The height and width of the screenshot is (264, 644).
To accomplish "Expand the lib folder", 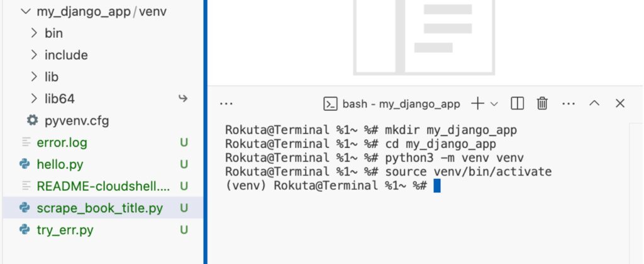I will point(52,77).
